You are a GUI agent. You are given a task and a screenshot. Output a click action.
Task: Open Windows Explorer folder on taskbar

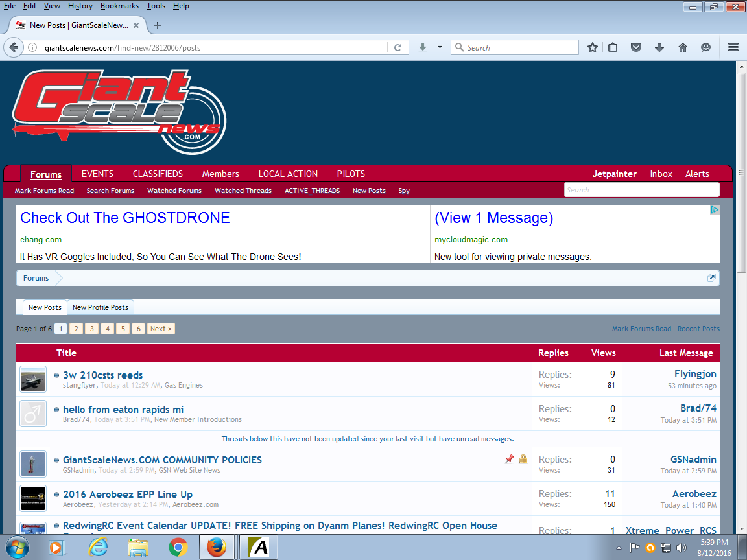[x=138, y=548]
